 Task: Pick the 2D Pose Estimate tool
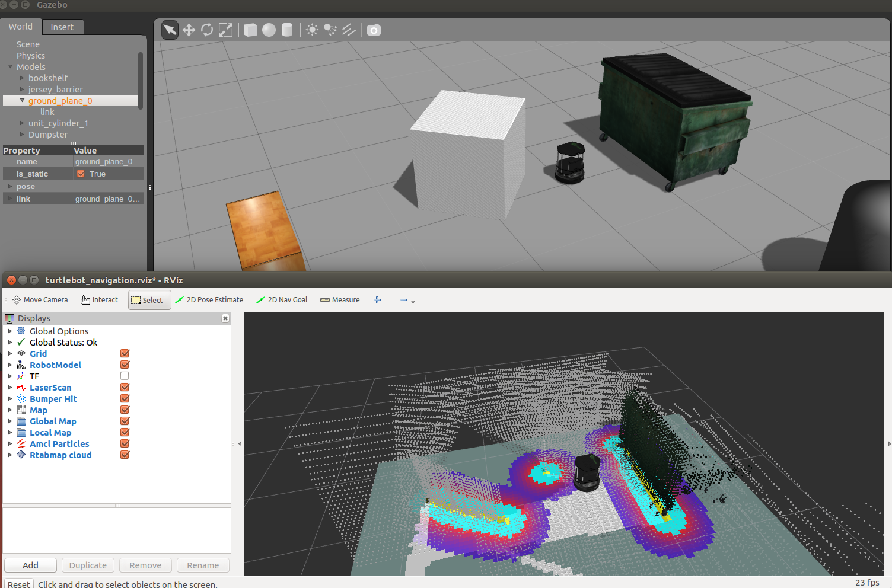(209, 300)
